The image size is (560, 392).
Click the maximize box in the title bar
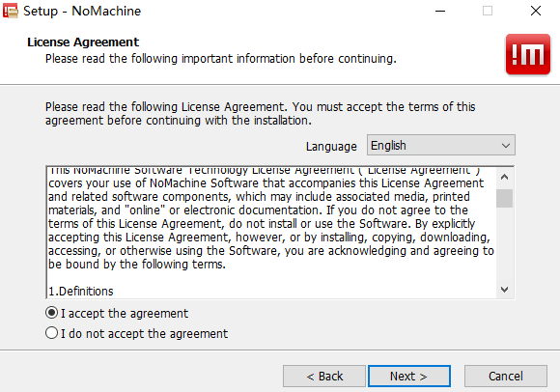point(488,11)
